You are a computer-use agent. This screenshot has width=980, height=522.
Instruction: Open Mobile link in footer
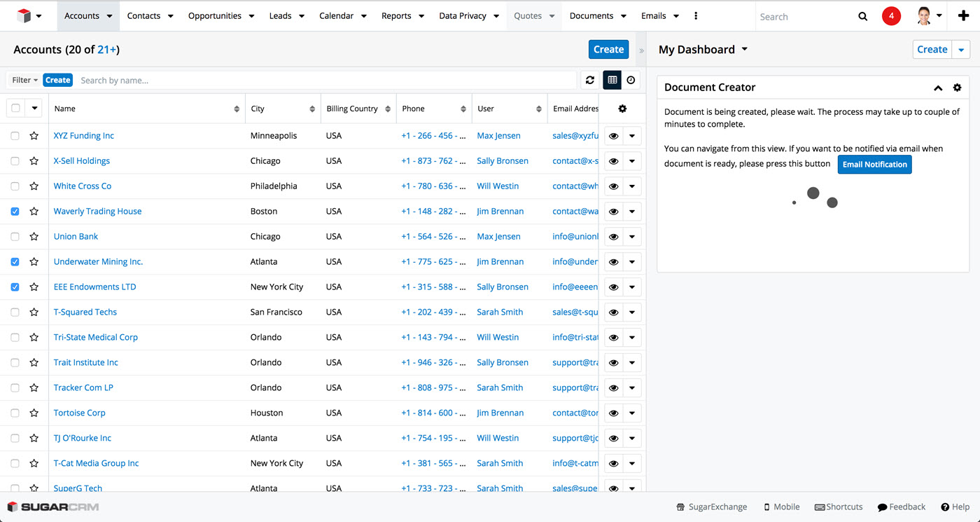pos(781,507)
